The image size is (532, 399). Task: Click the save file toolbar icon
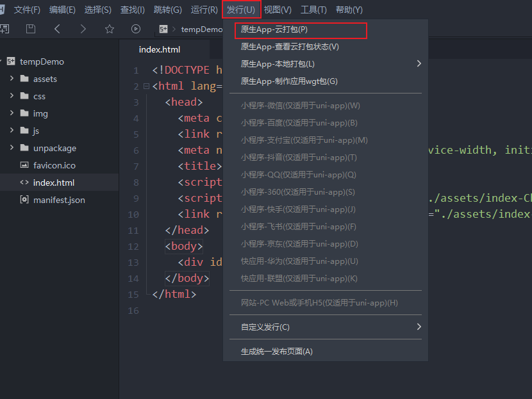(x=31, y=29)
